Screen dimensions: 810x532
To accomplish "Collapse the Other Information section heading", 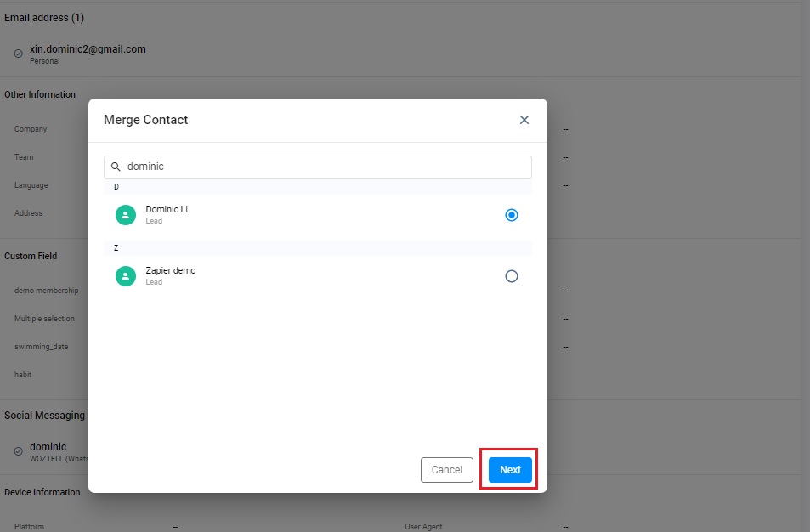I will click(40, 94).
